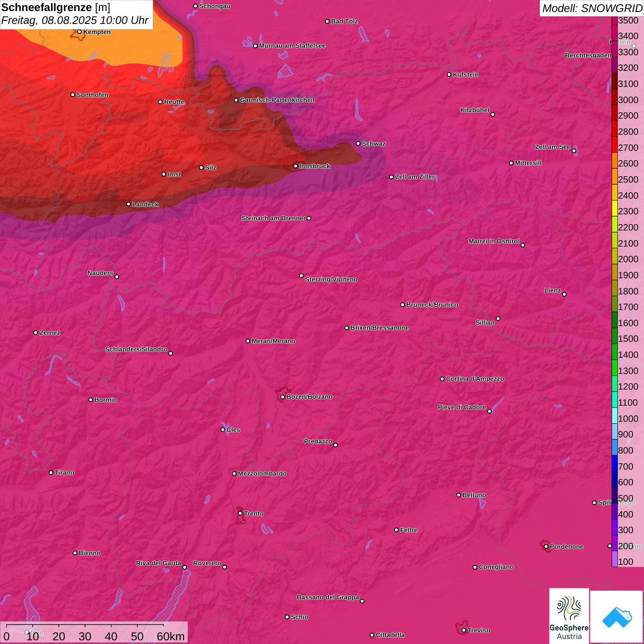Click the "1500" legend value
The height and width of the screenshot is (644, 644).
coord(628,339)
